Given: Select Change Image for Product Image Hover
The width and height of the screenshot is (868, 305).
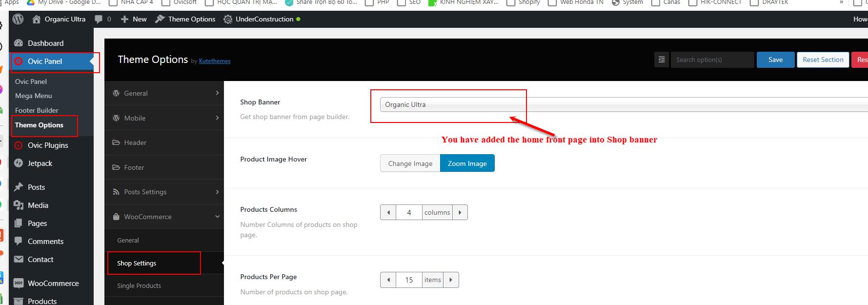Looking at the screenshot, I should (410, 163).
